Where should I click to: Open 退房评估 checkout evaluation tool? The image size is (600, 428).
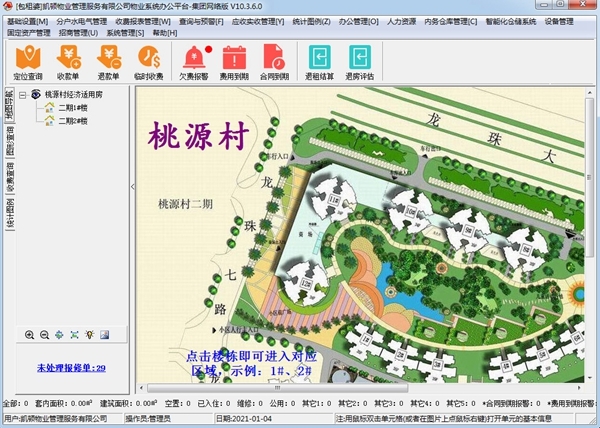pos(360,62)
